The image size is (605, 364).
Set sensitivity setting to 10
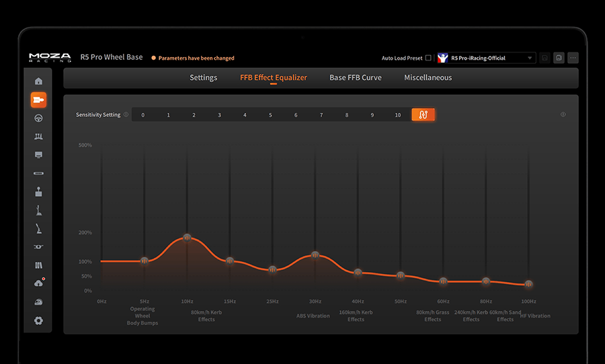point(398,115)
